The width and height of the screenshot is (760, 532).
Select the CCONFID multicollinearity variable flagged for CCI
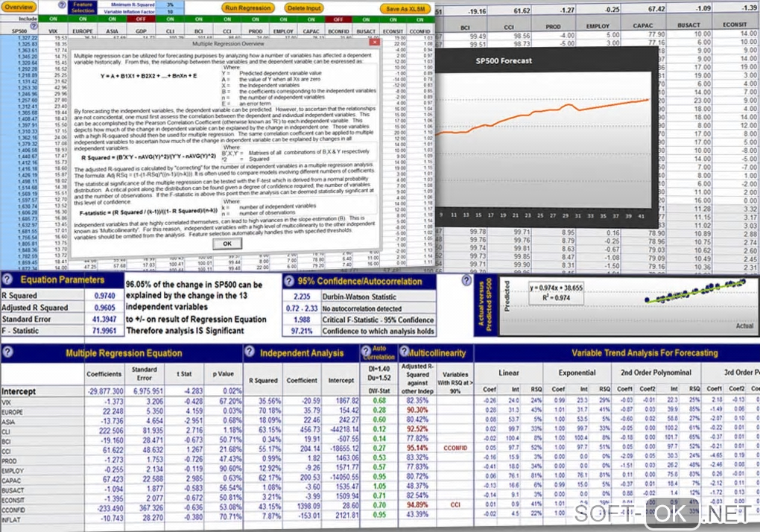[x=455, y=448]
